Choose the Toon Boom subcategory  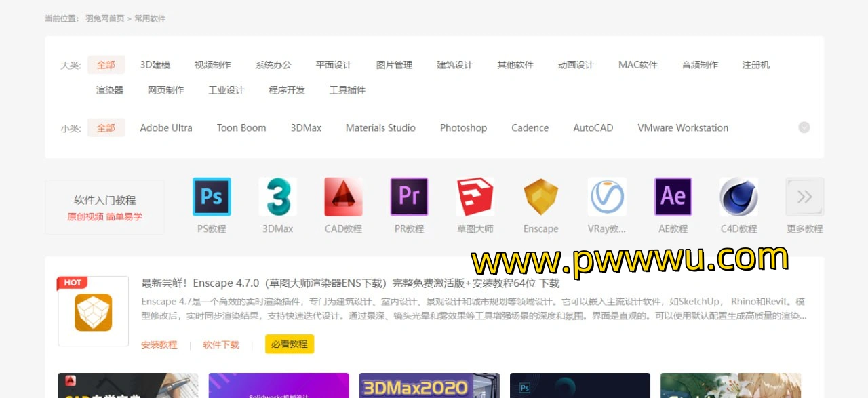coord(241,127)
